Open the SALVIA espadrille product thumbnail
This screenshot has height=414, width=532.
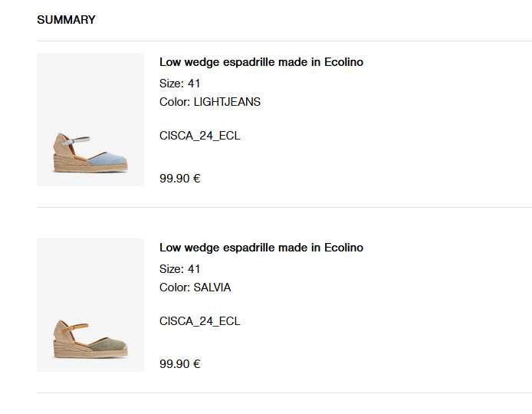90,305
